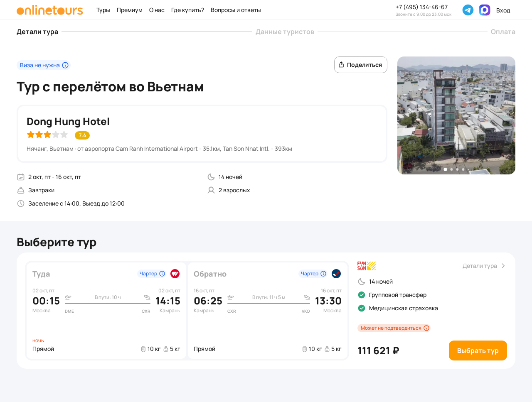Open Где купить? menu item
Screen dimensions: 532x402
tap(187, 10)
